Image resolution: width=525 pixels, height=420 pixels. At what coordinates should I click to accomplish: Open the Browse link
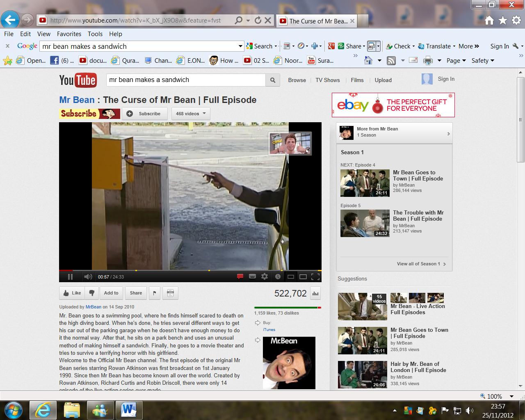(297, 80)
